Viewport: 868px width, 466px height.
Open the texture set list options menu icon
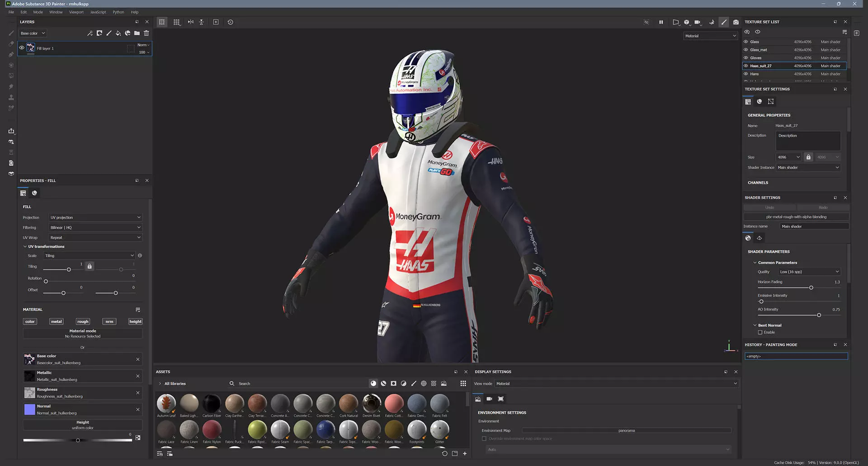coord(844,32)
